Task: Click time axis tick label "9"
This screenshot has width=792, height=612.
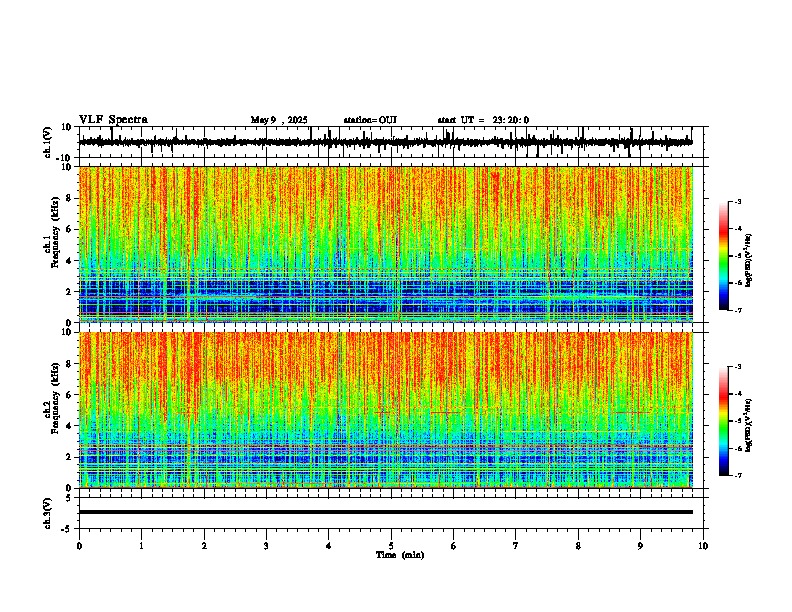Action: coord(640,546)
